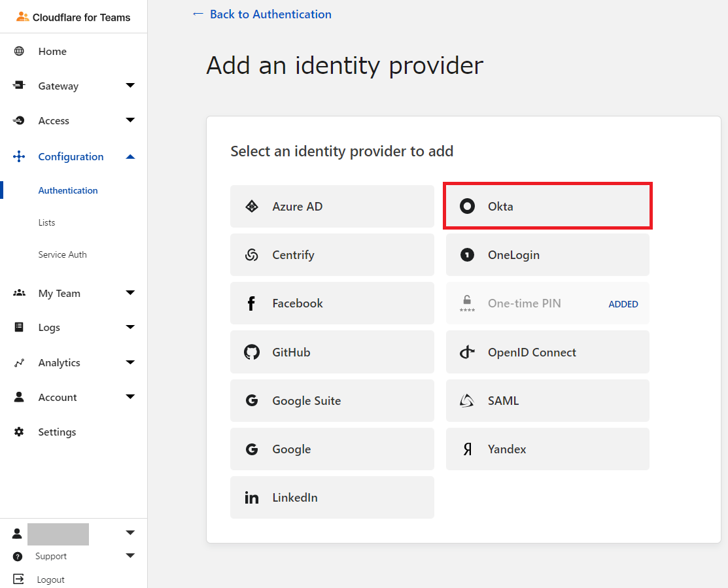Screen dimensions: 728x588
Task: Choose Yandex as identity provider
Action: tap(547, 449)
